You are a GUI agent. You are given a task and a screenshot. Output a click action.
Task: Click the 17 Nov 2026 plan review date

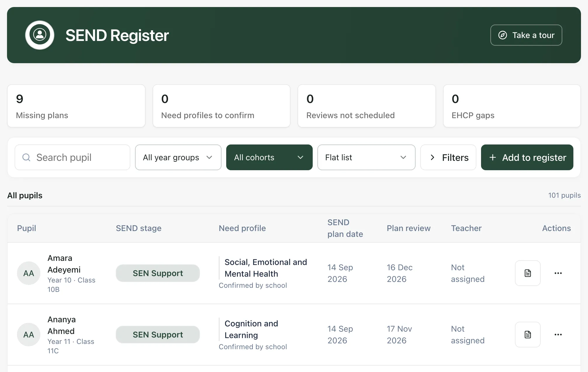(x=400, y=335)
